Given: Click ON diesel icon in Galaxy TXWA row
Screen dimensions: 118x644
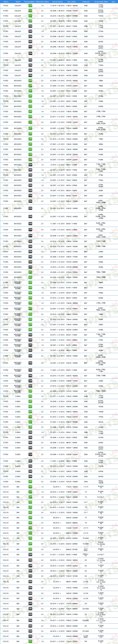Looking at the screenshot, I should tap(30, 65).
